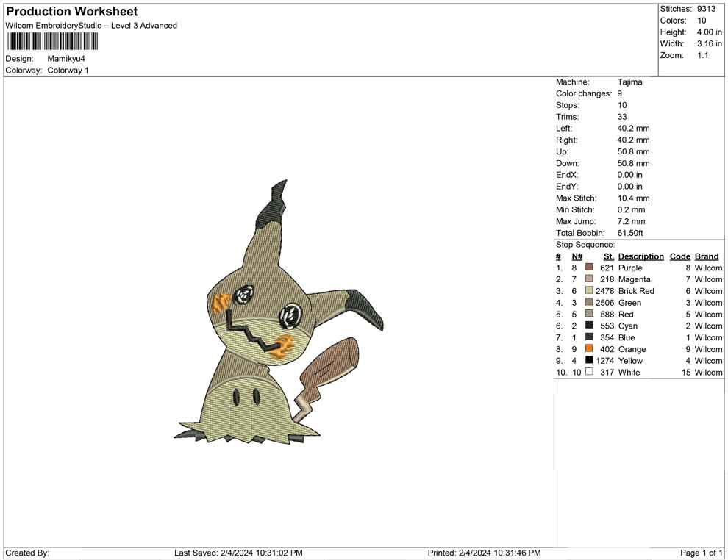Image resolution: width=728 pixels, height=560 pixels.
Task: Click the Magenta thread color swatch
Action: coord(589,279)
